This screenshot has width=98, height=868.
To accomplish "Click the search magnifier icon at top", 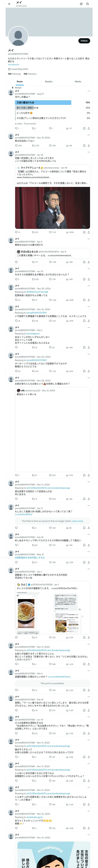I will click(x=88, y=4).
